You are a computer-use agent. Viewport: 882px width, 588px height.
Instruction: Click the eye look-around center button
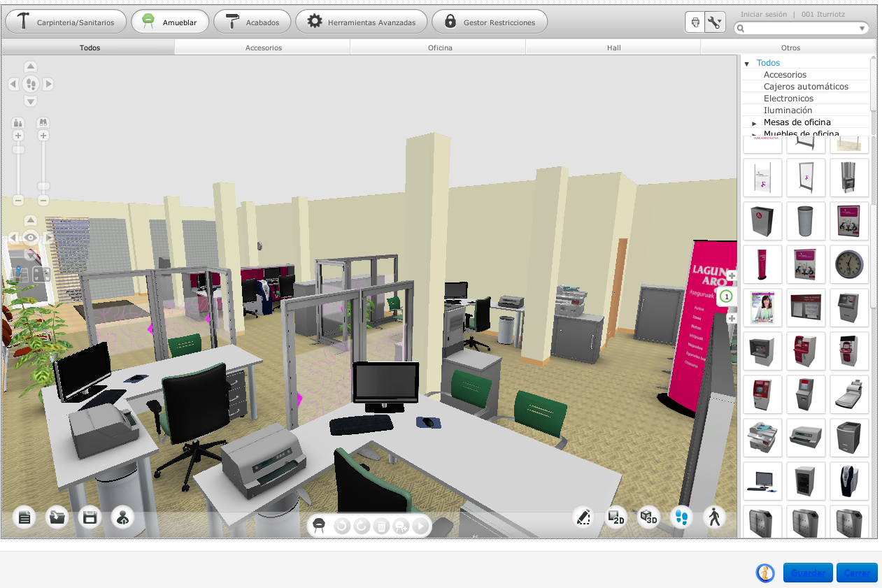[31, 238]
